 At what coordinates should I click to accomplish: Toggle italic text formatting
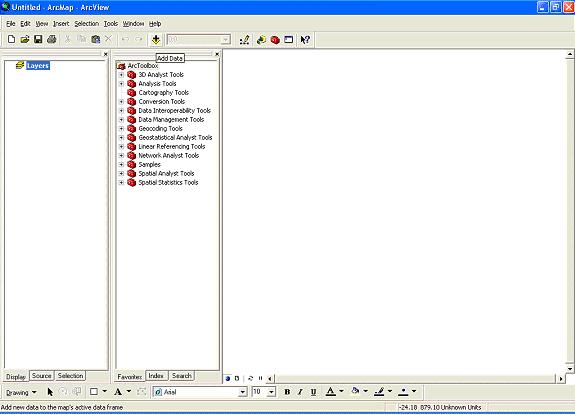[300, 392]
